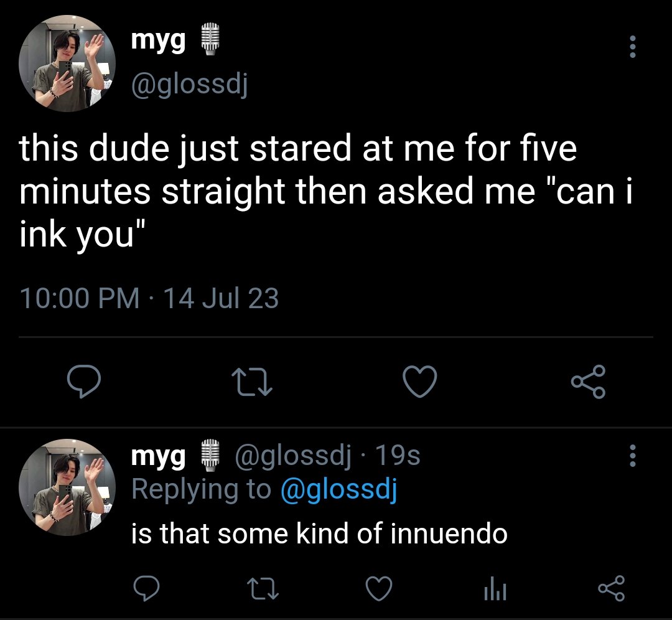Viewport: 672px width, 620px height.
Task: Open @glossdj mention link in reply
Action: click(339, 490)
